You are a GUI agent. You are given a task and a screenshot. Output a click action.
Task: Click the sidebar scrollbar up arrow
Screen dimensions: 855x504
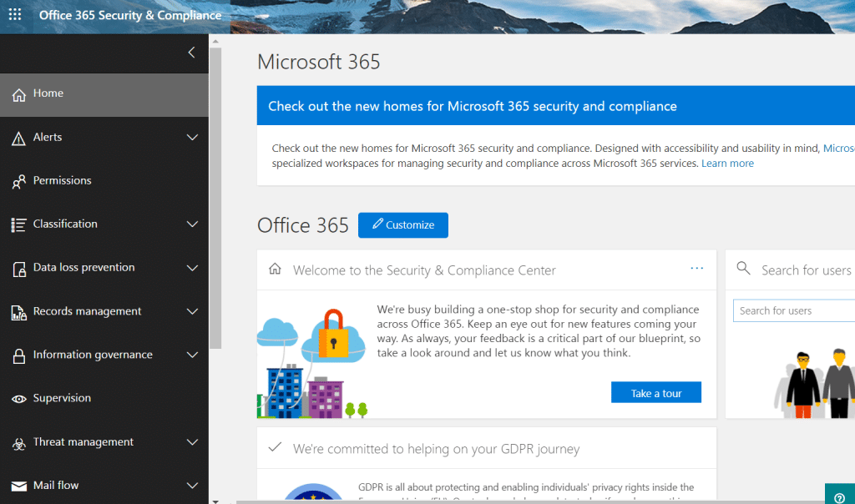pos(215,42)
